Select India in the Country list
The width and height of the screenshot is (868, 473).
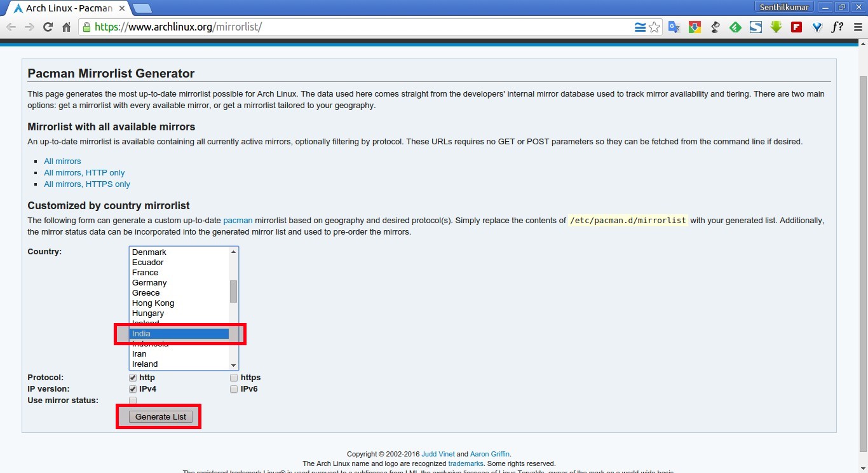point(179,333)
